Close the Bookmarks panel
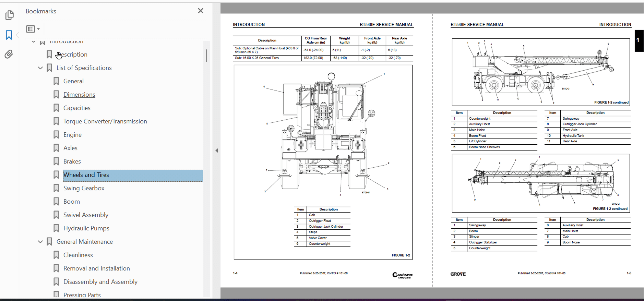Image resolution: width=644 pixels, height=301 pixels. pos(201,11)
